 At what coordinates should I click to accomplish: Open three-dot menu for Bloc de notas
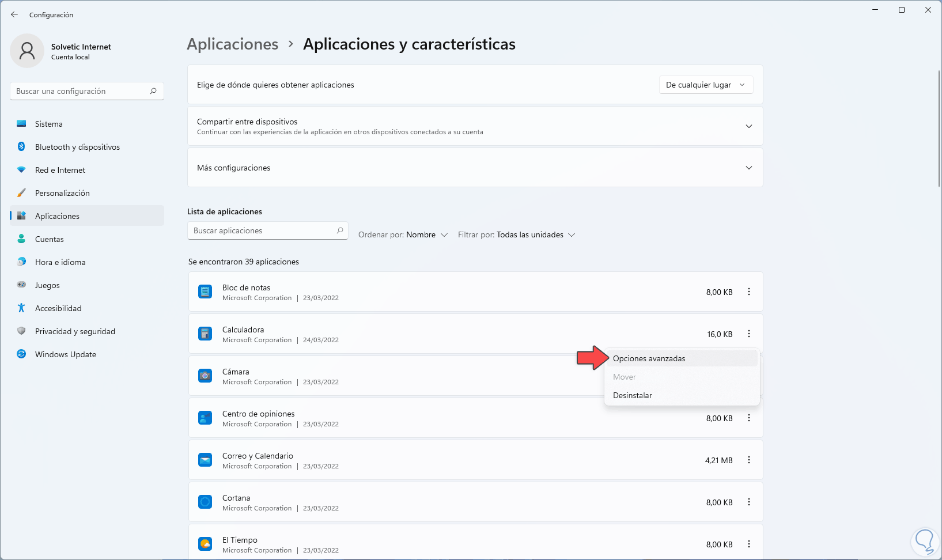coord(749,292)
